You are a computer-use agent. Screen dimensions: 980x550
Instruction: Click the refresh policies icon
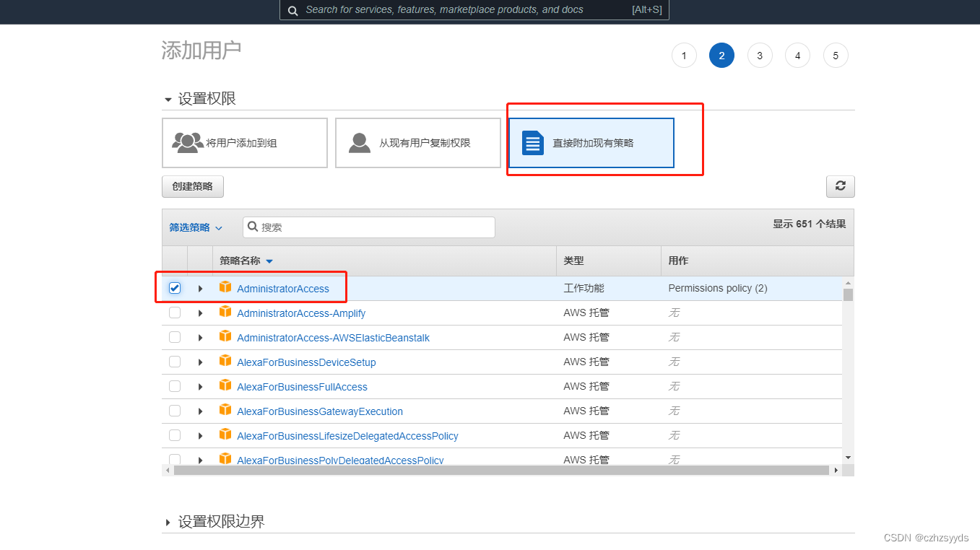coord(840,186)
